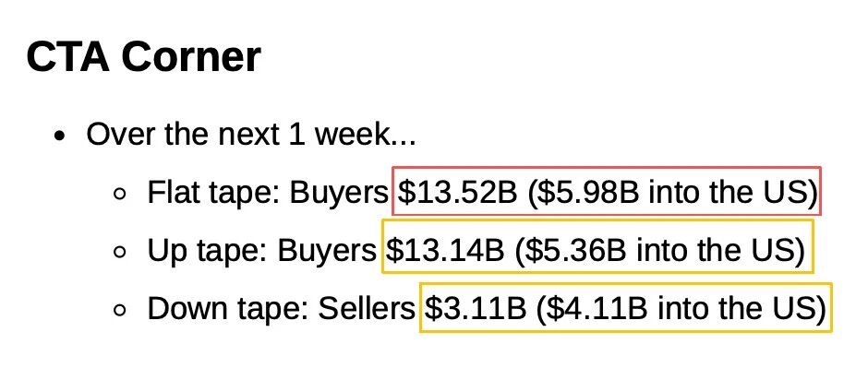Click the "Up tape: Buyers" text
Screen dimensions: 868x368
click(x=261, y=252)
